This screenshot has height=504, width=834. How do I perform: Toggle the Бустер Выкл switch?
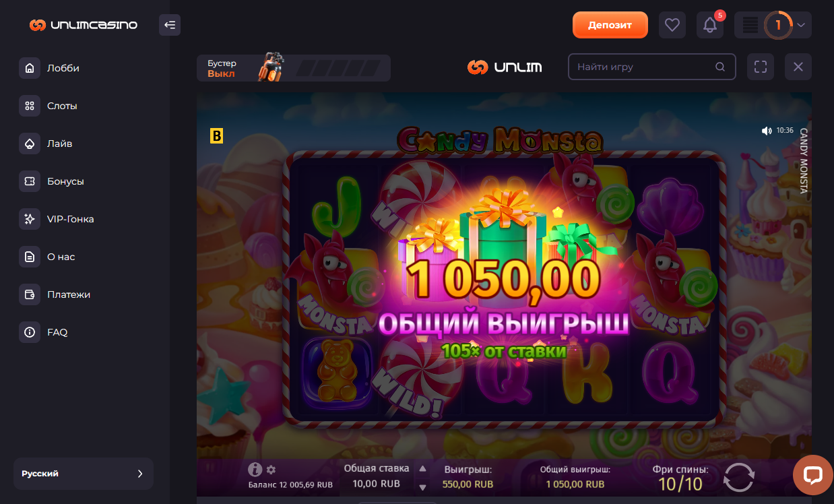pos(222,68)
